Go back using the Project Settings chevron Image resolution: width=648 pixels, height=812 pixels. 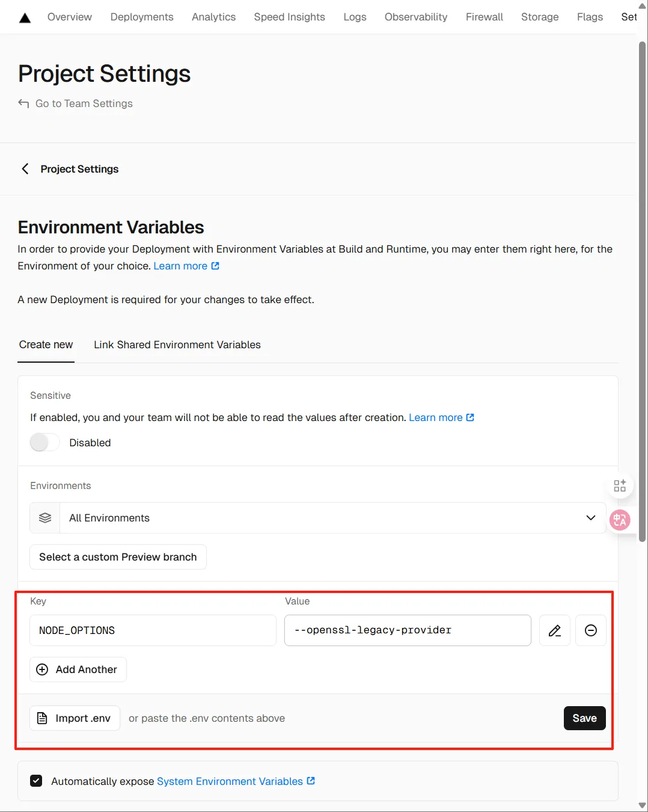(25, 169)
